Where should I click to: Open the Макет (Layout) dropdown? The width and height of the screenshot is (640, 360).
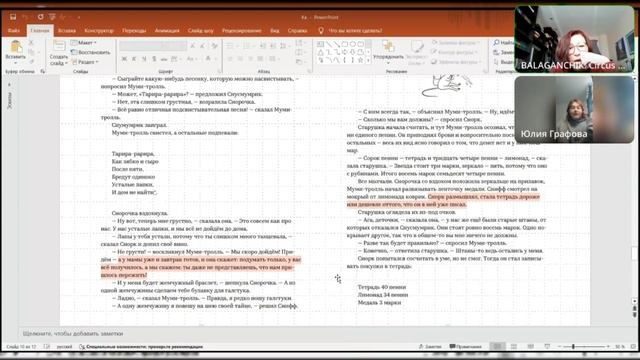tap(84, 43)
